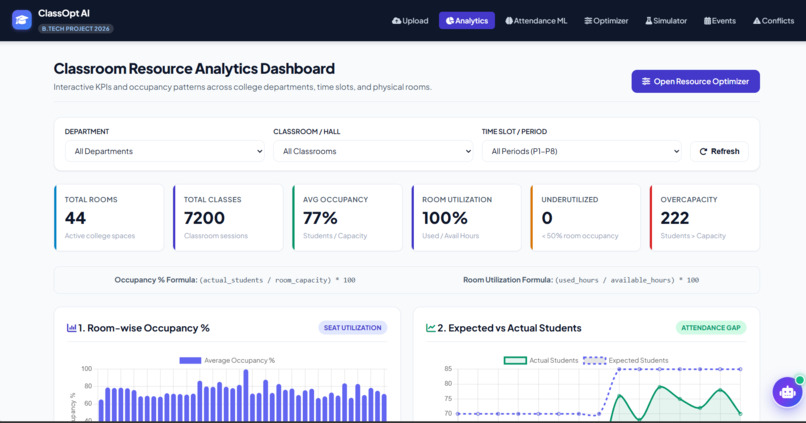Click the B.TECH PROJECT 2026 badge
This screenshot has width=806, height=423.
[76, 29]
